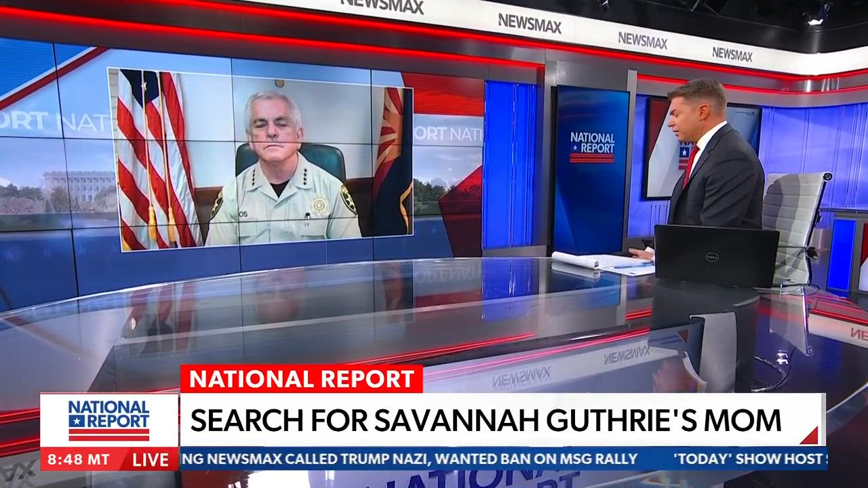Image resolution: width=868 pixels, height=488 pixels.
Task: Click the leftmost NEWSMAX logo on overhead banner
Action: (382, 5)
